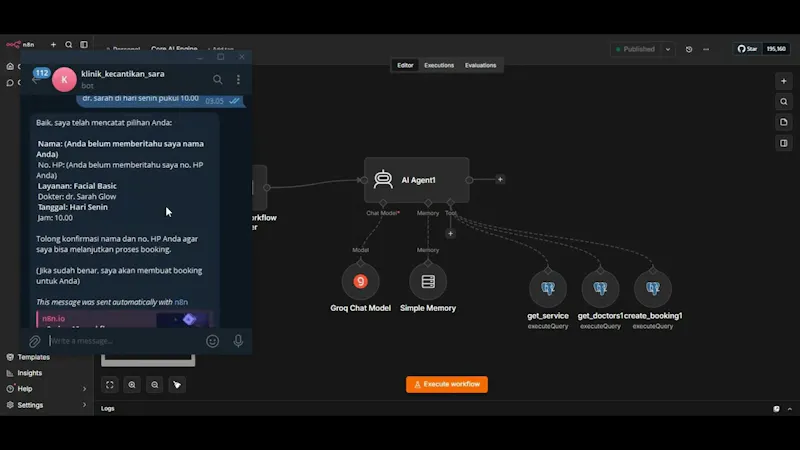This screenshot has width=800, height=450.
Task: Follow the n8n link in bot message
Action: pos(181,302)
